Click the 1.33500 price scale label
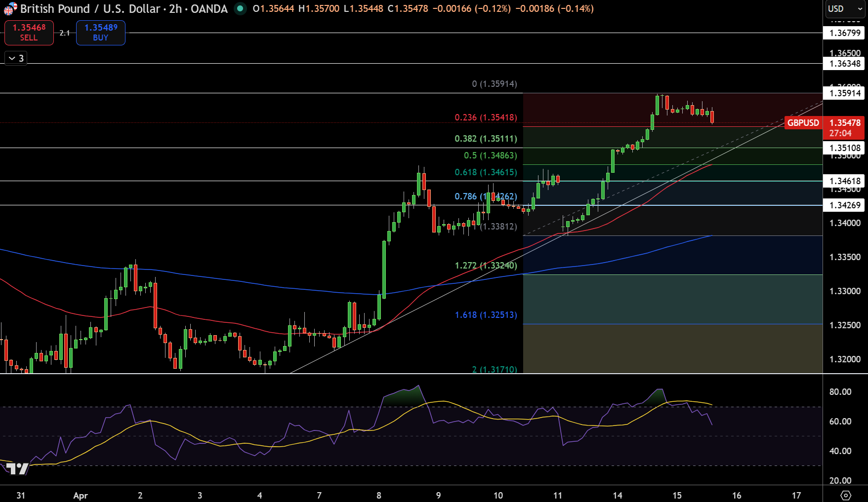The width and height of the screenshot is (868, 502). click(x=845, y=257)
